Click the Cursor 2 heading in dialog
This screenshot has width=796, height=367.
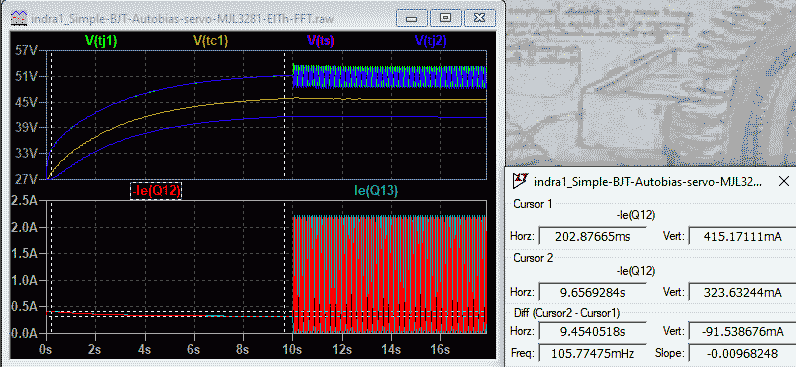point(533,258)
